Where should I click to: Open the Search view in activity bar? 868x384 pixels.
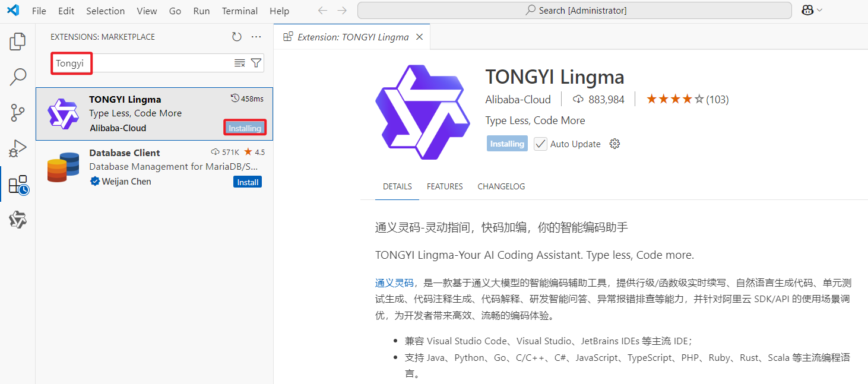click(18, 77)
